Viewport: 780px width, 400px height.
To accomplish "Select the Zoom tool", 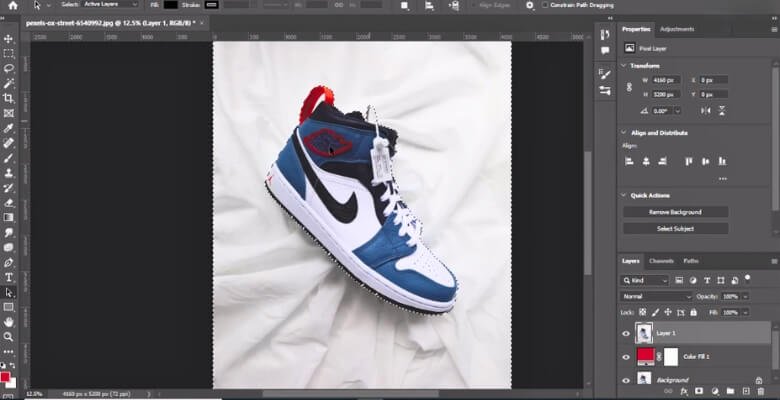I will [x=8, y=337].
